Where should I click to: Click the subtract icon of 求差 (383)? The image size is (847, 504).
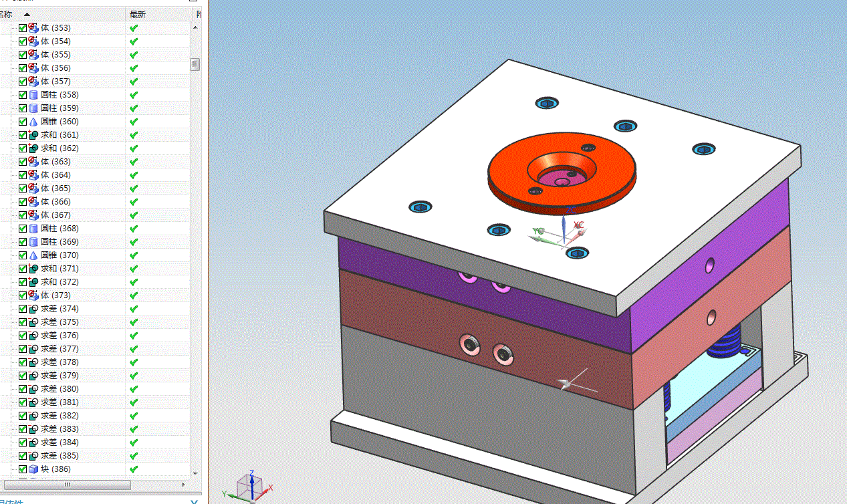[x=33, y=428]
